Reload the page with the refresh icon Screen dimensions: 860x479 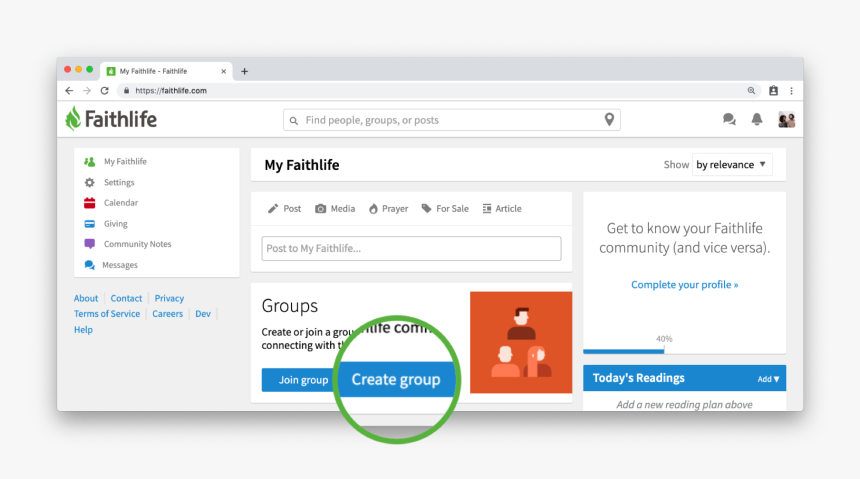click(104, 91)
